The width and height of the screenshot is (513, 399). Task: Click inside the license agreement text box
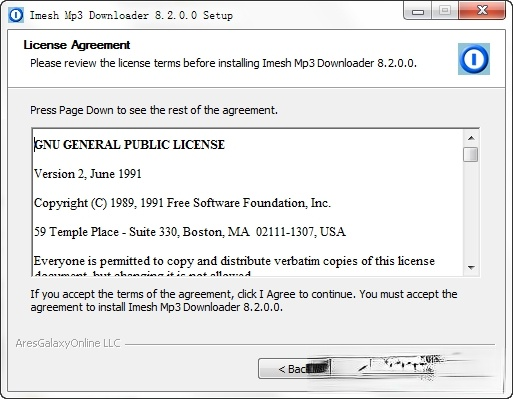[248, 202]
